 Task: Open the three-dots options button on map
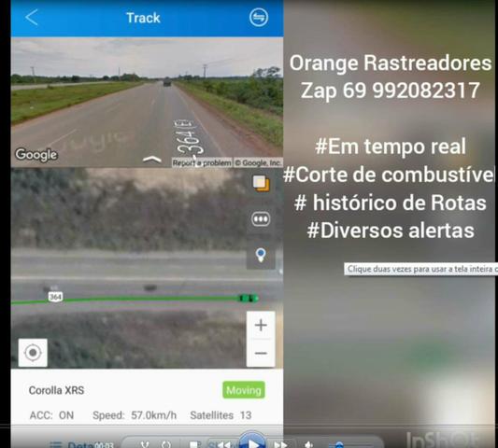click(261, 219)
